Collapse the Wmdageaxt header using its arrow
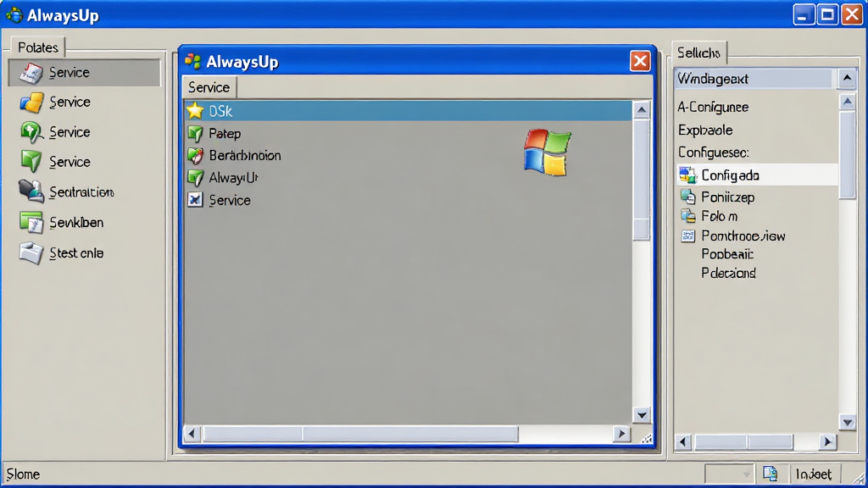Screen dimensions: 868x488 (847, 79)
